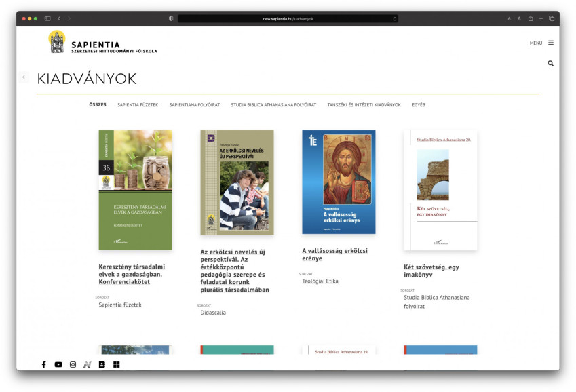Image resolution: width=576 pixels, height=392 pixels.
Task: Open Safari tab overview
Action: (x=552, y=18)
